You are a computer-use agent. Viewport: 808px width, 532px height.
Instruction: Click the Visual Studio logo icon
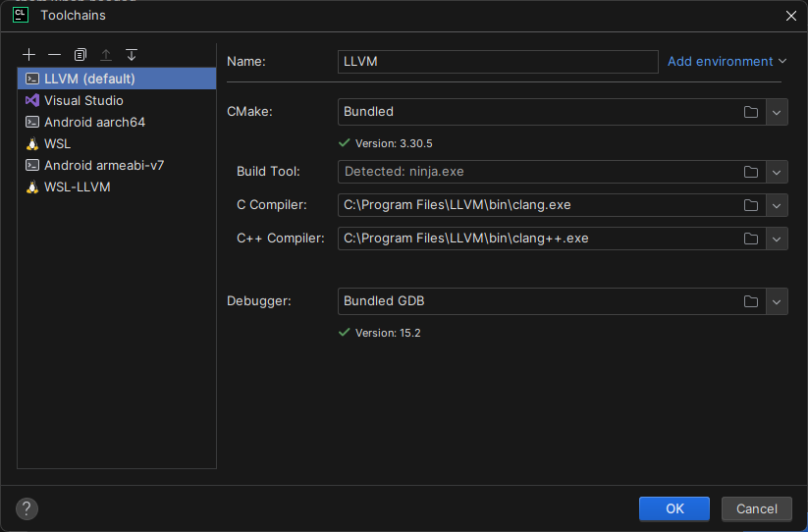32,100
